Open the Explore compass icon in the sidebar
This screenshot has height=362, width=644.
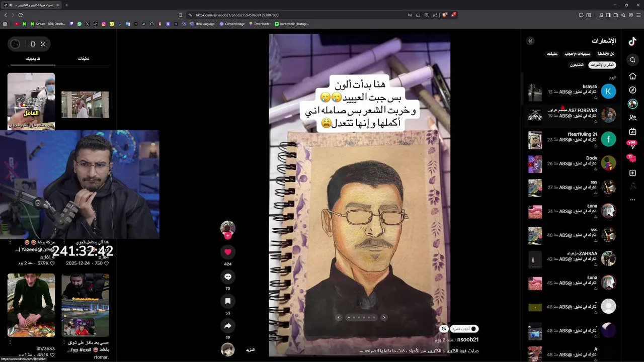(632, 90)
